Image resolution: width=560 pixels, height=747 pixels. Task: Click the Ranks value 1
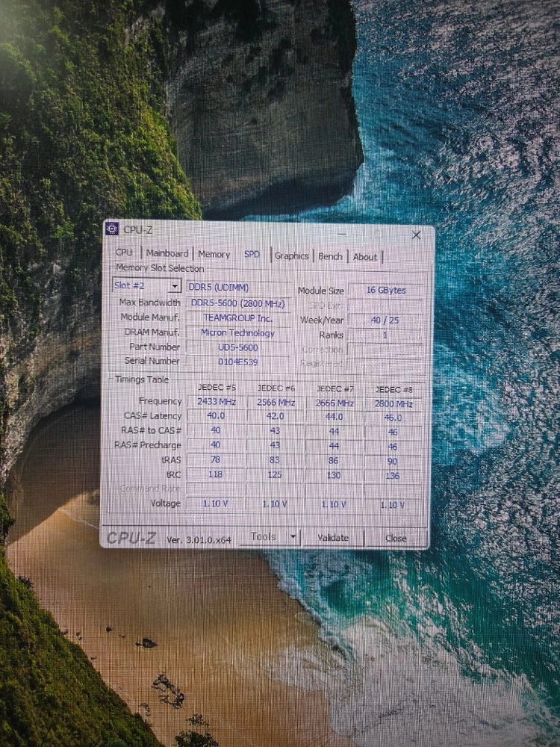(385, 335)
